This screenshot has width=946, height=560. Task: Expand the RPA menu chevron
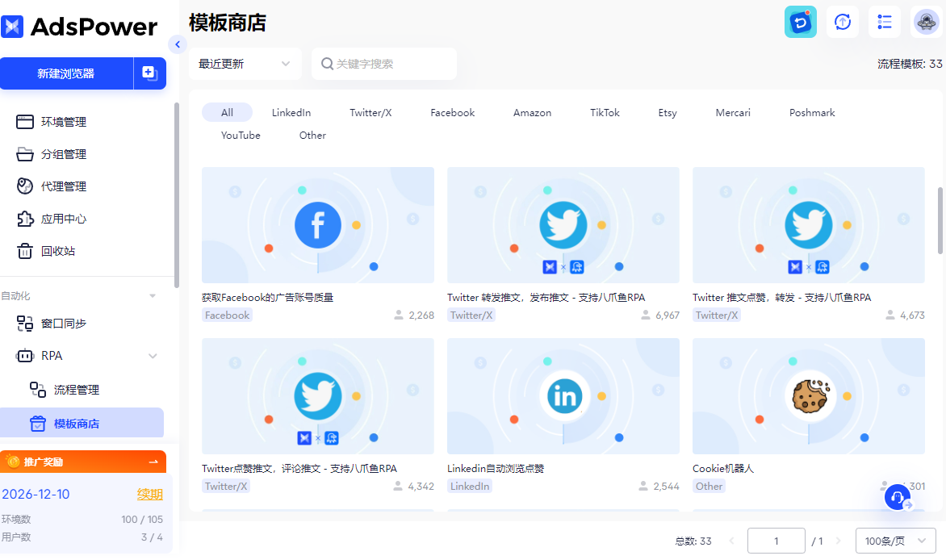click(153, 356)
